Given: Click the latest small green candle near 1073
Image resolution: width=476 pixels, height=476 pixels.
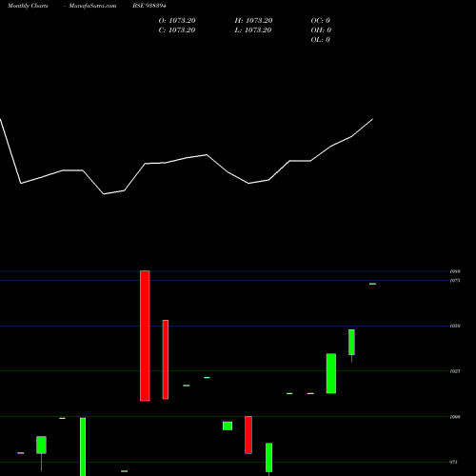Looking at the screenshot, I should tap(372, 284).
